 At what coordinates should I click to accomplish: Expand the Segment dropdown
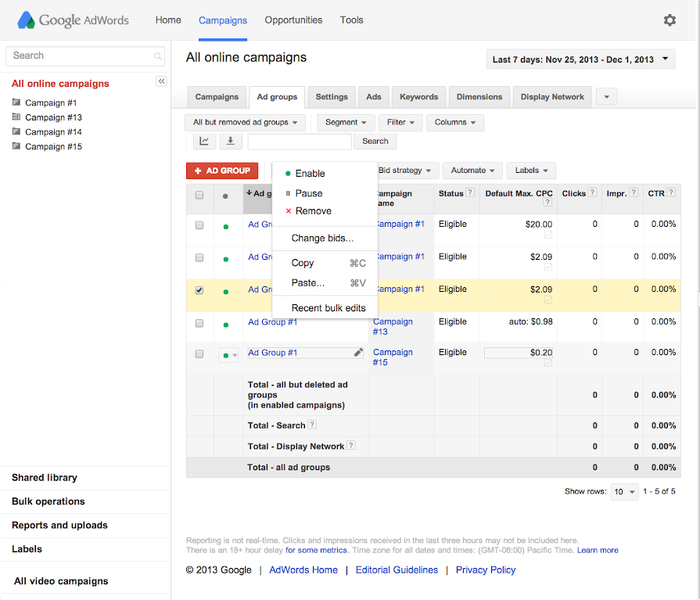(345, 123)
